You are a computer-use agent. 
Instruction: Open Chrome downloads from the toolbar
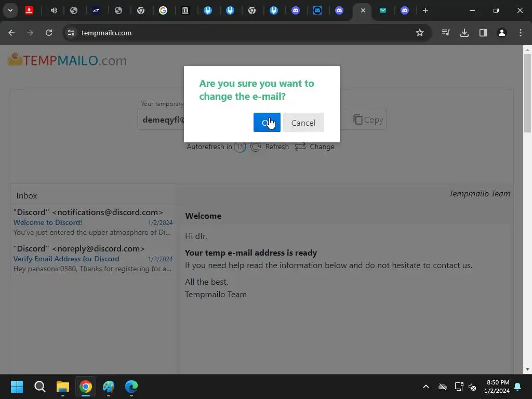(464, 33)
